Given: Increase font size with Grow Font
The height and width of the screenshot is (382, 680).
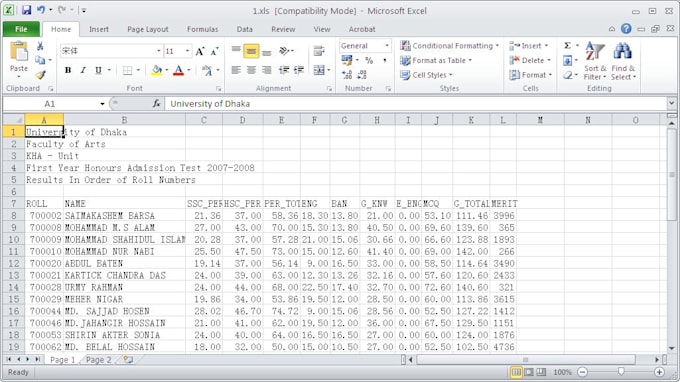Looking at the screenshot, I should point(200,52).
